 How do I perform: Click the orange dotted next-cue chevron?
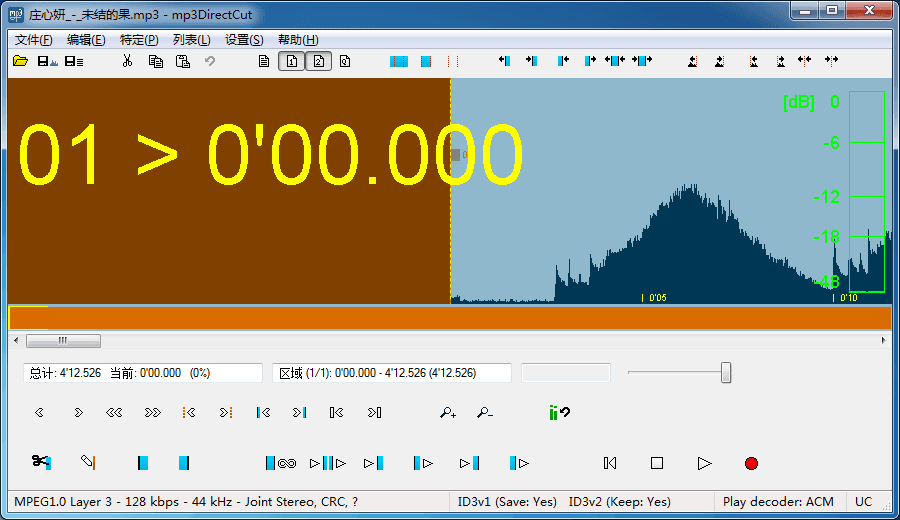tap(226, 412)
